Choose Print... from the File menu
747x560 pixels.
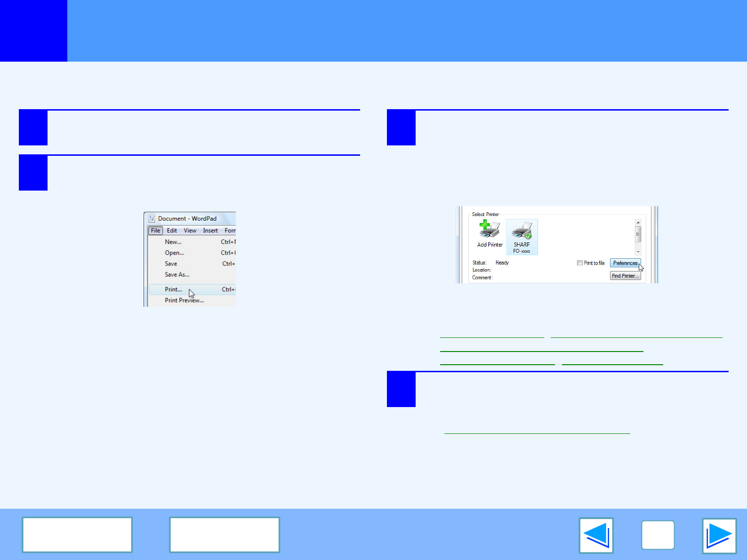173,289
